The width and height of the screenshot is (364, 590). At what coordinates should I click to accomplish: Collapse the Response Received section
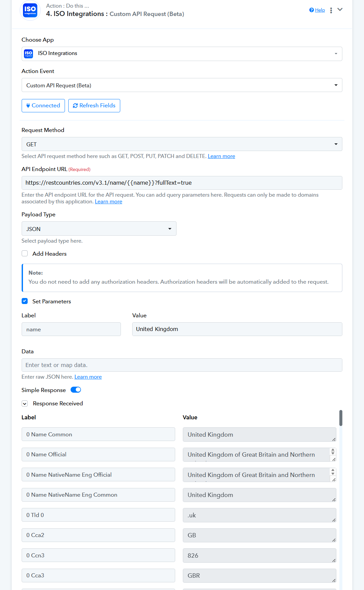point(25,404)
